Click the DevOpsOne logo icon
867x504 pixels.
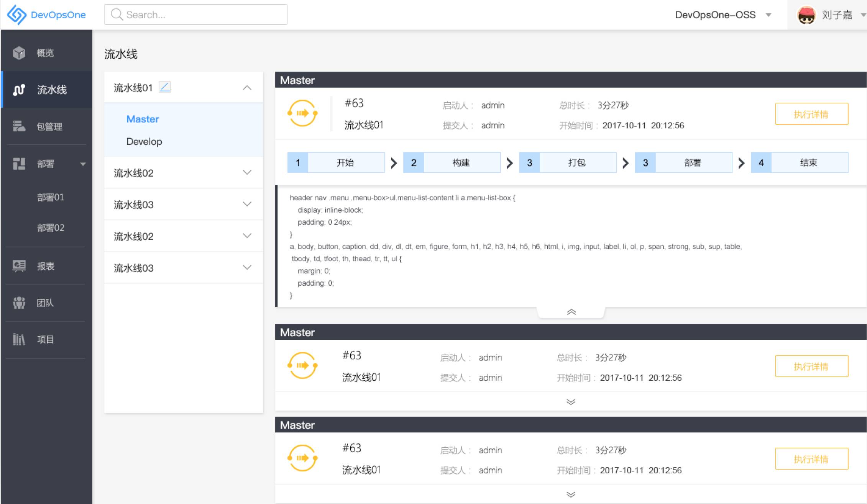point(16,15)
